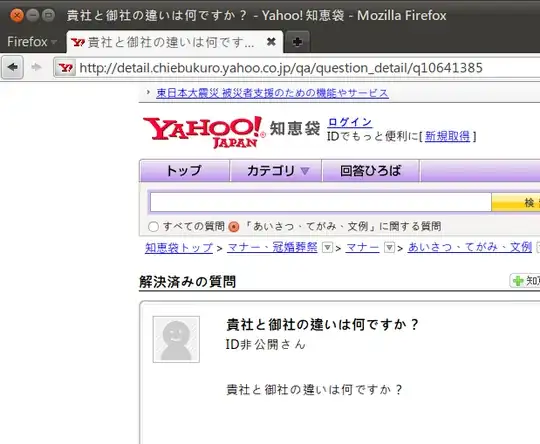This screenshot has width=540, height=444.
Task: Click the forward navigation arrow
Action: click(x=36, y=67)
